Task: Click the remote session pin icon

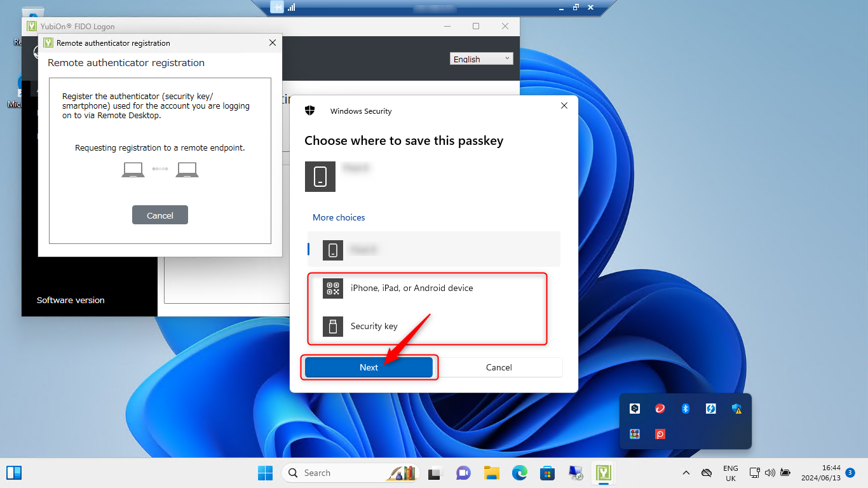Action: pos(277,7)
